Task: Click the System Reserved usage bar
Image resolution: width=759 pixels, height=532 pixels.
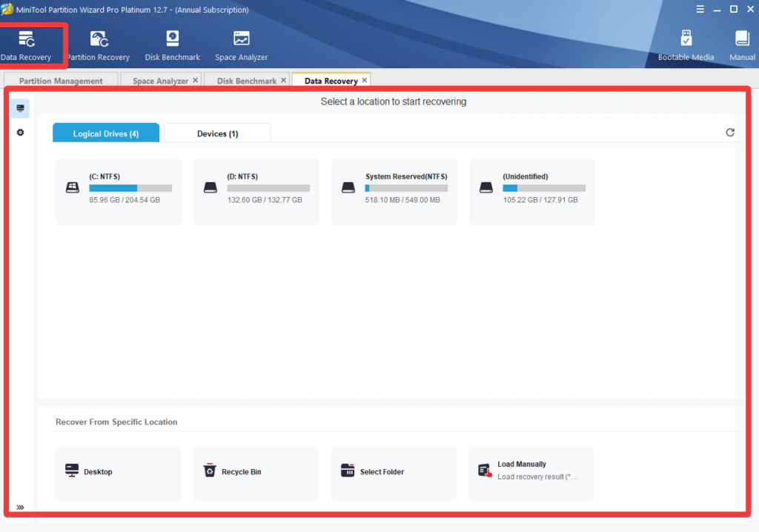Action: (x=407, y=187)
